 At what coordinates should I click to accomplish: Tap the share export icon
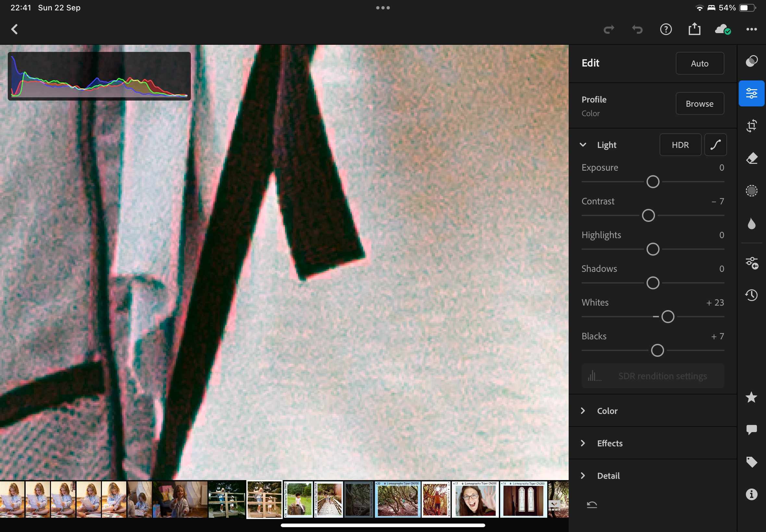[x=694, y=29]
